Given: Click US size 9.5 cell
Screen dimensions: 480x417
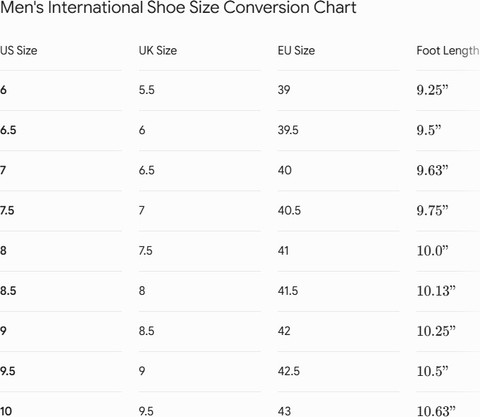Looking at the screenshot, I should tap(8, 371).
